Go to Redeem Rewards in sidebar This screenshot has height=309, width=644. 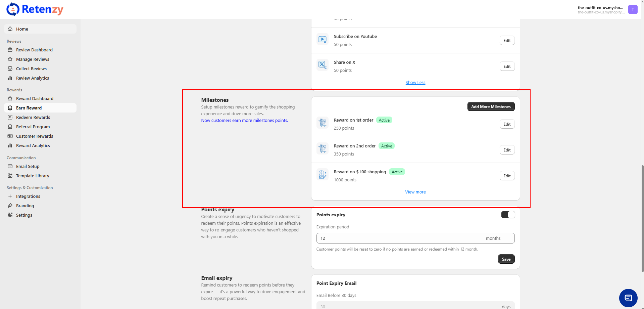pos(33,117)
